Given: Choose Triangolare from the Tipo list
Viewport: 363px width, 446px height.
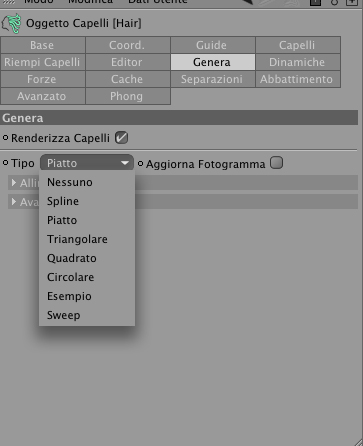Looking at the screenshot, I should [77, 239].
